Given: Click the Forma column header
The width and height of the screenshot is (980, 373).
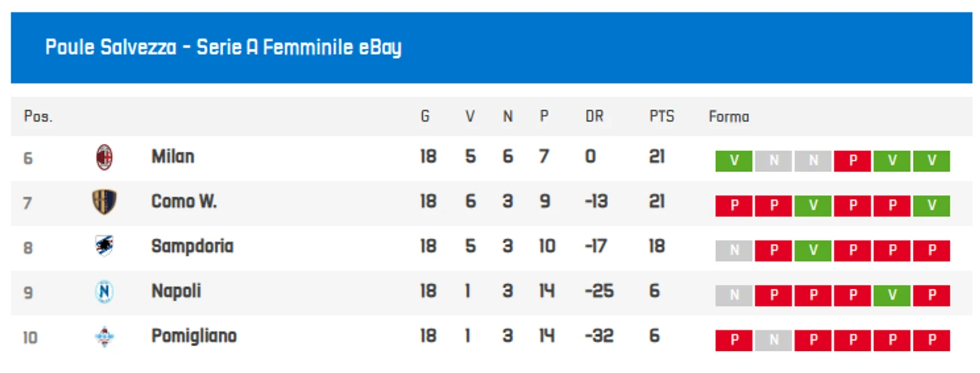Looking at the screenshot, I should [729, 116].
